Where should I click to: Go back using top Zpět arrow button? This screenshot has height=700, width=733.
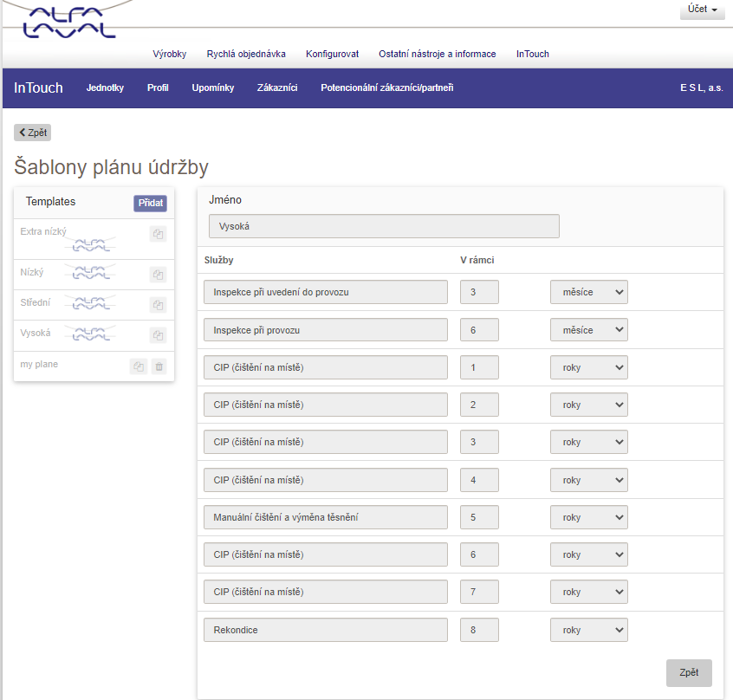click(33, 133)
